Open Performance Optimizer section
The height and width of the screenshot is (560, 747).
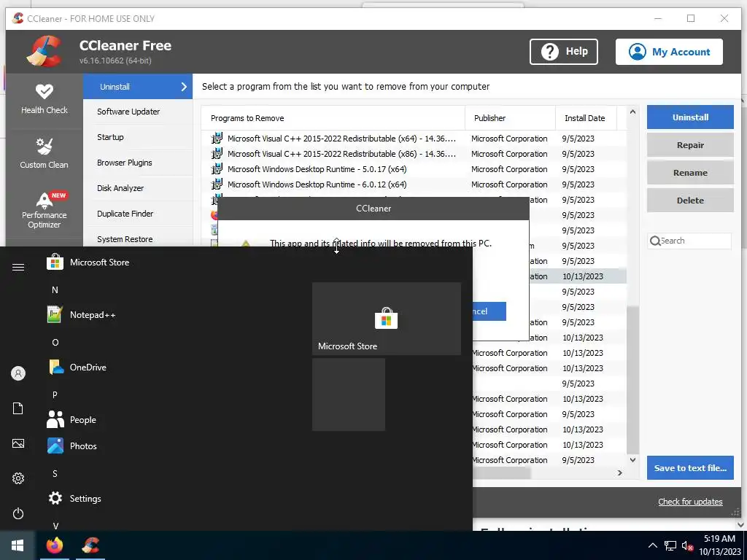click(44, 210)
